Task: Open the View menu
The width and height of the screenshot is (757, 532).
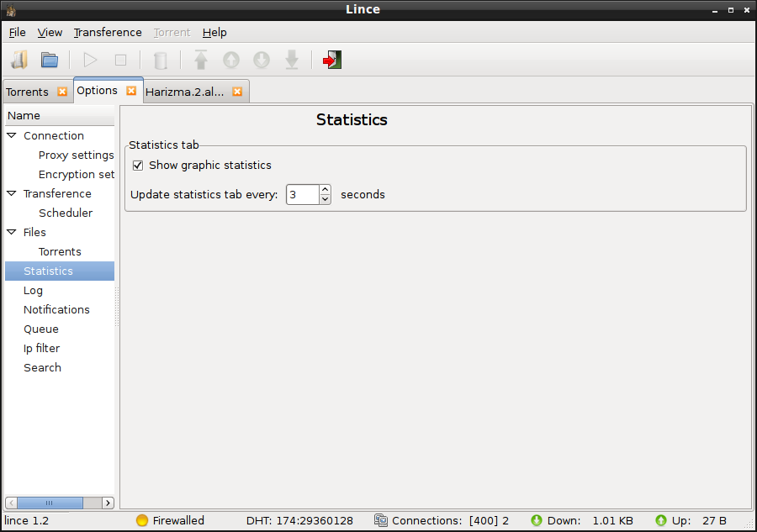Action: coord(50,32)
